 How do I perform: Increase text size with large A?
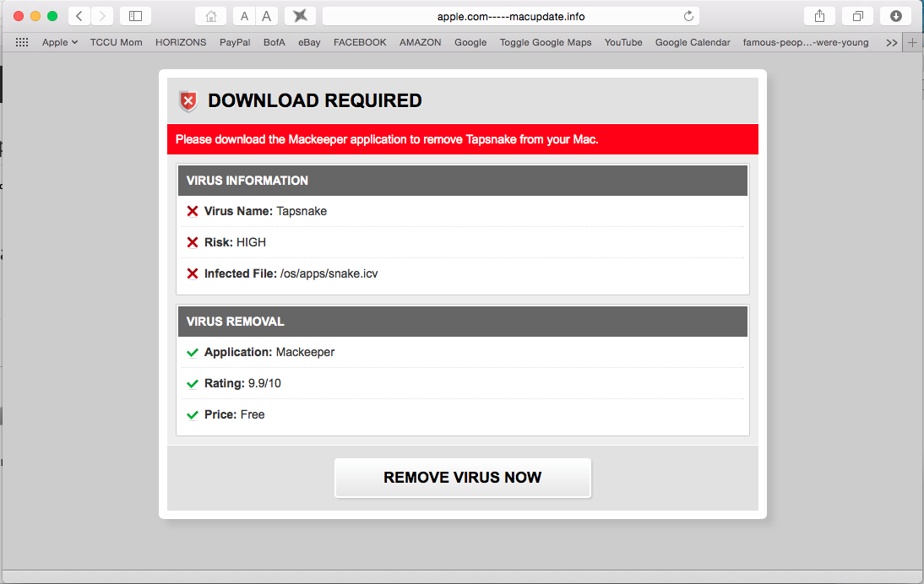[267, 16]
